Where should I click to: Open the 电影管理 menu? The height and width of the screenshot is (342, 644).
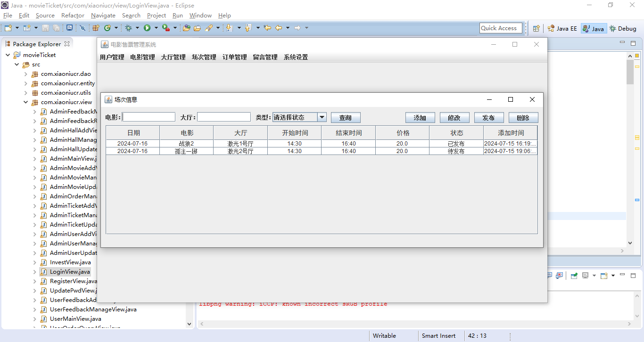143,57
